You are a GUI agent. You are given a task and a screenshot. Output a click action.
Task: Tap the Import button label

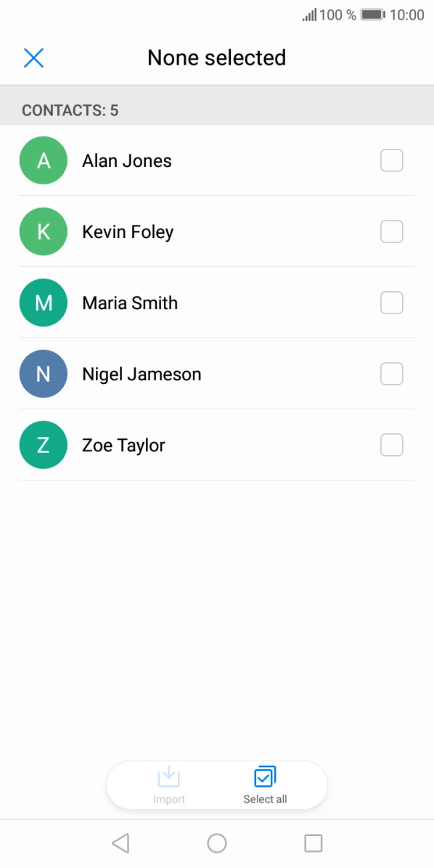click(x=169, y=798)
